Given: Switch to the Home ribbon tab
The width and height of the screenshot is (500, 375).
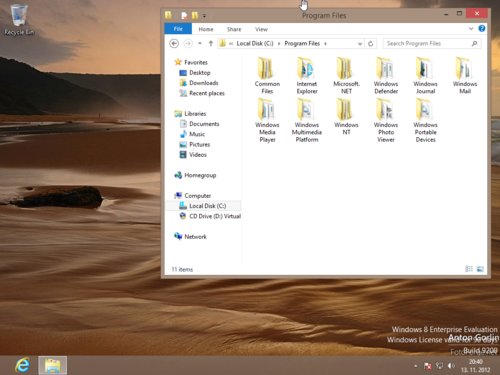Looking at the screenshot, I should coord(206,29).
